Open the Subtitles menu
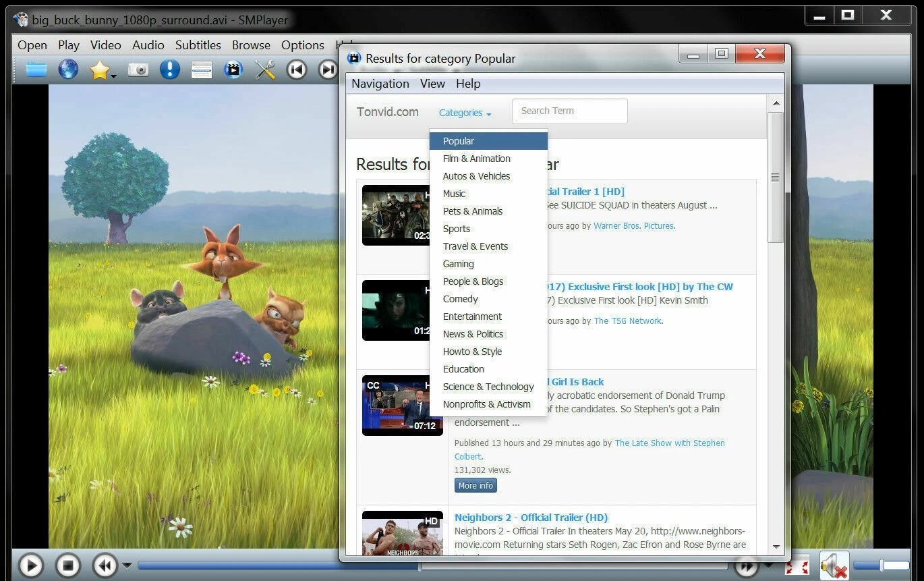924x581 pixels. pos(198,45)
